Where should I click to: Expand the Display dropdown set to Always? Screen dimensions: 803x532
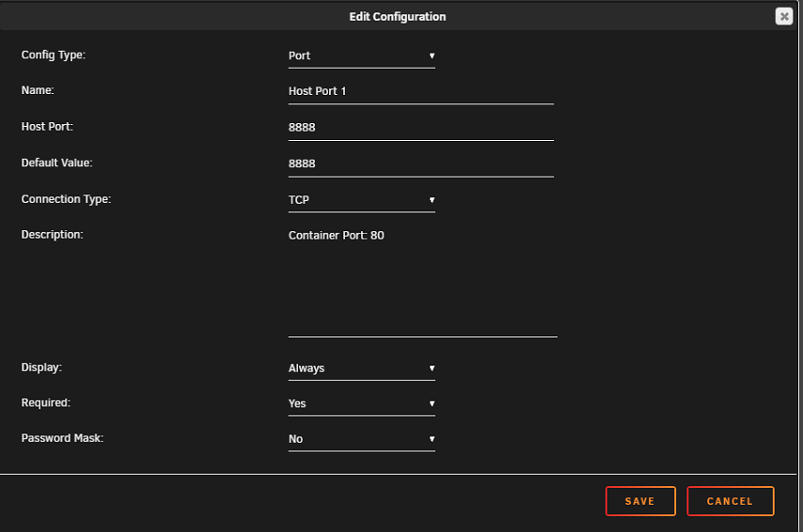(362, 368)
